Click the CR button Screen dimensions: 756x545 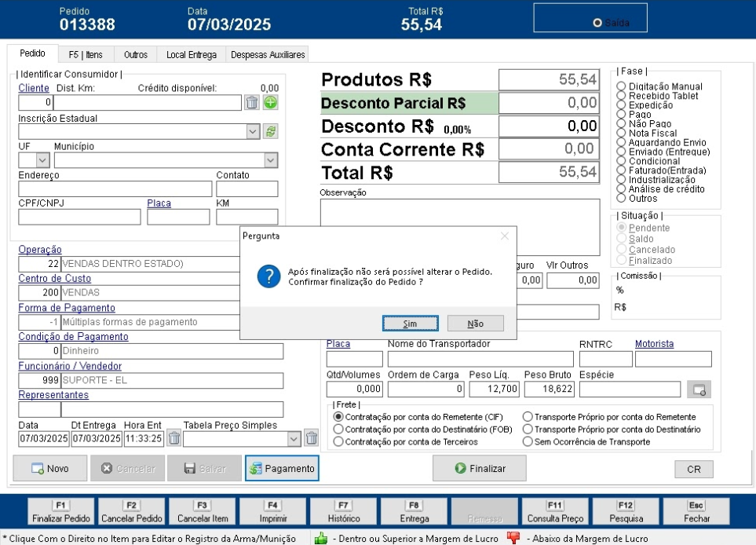(694, 470)
